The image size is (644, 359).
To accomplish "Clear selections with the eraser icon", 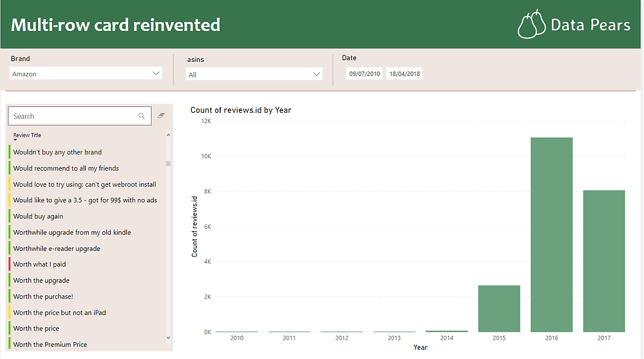I will [161, 115].
